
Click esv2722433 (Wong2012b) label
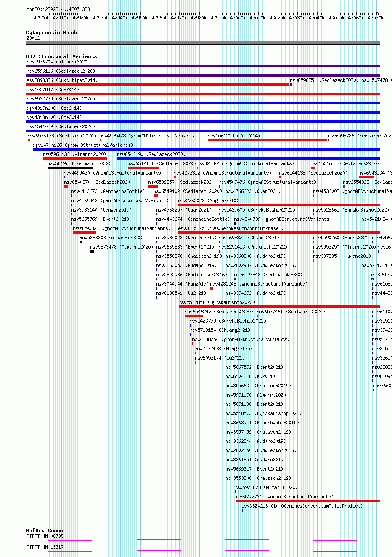(x=223, y=349)
